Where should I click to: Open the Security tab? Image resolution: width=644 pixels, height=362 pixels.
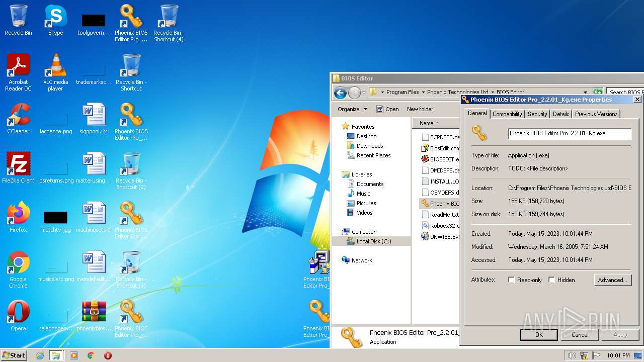click(537, 114)
